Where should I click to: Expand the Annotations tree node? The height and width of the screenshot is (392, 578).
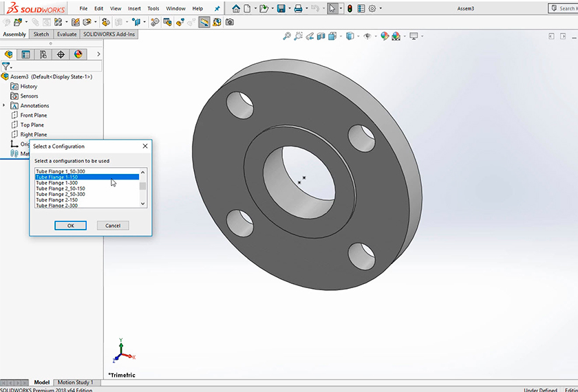(x=4, y=105)
